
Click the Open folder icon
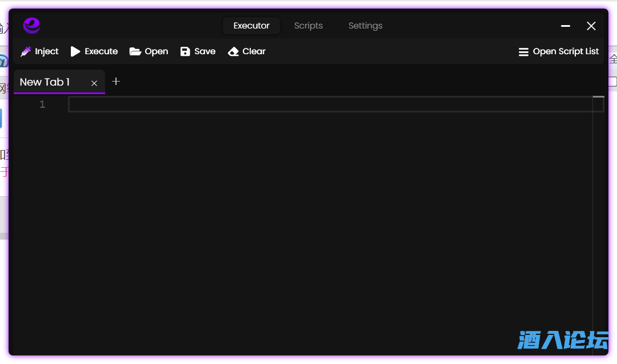click(x=135, y=51)
